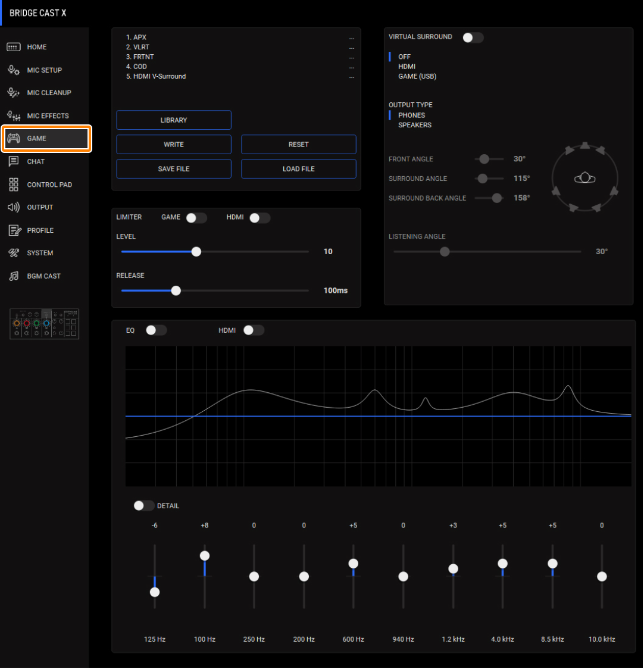
Task: Click the GAME controller icon
Action: coord(13,138)
